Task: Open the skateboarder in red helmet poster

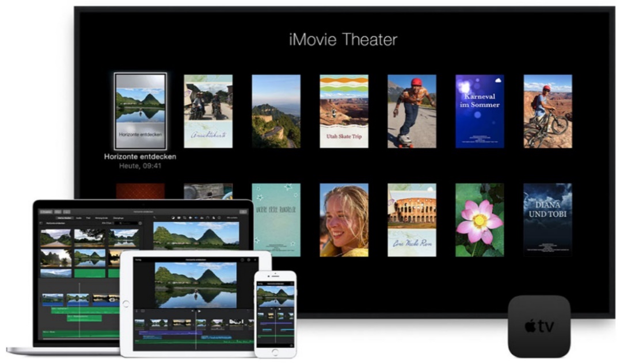Action: [412, 112]
